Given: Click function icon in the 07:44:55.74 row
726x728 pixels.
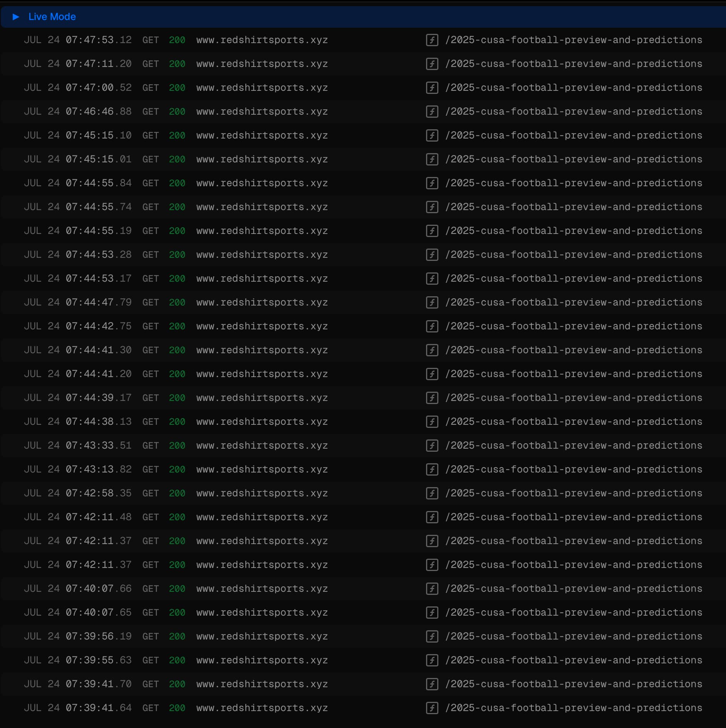Looking at the screenshot, I should click(432, 207).
